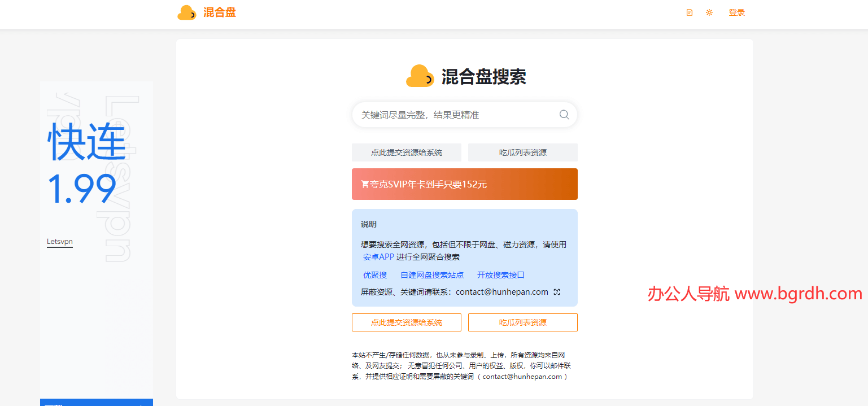The height and width of the screenshot is (406, 868).
Task: Click the orange-outlined 点此提交资源给系统 button
Action: click(x=406, y=322)
